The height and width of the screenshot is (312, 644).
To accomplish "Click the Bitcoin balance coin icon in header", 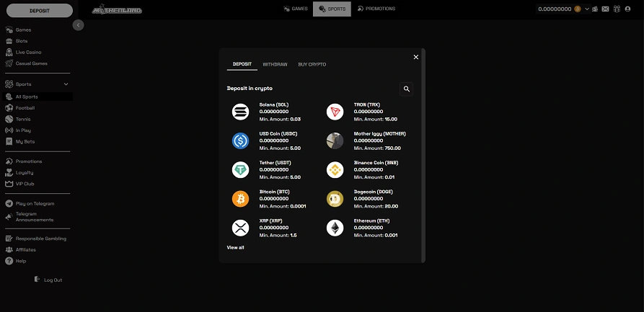I will click(x=577, y=9).
